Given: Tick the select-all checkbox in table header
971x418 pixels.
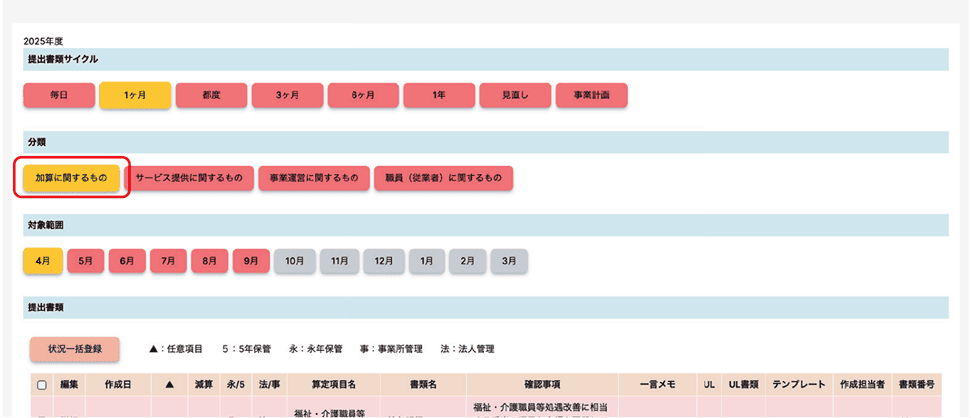Looking at the screenshot, I should pos(41,385).
